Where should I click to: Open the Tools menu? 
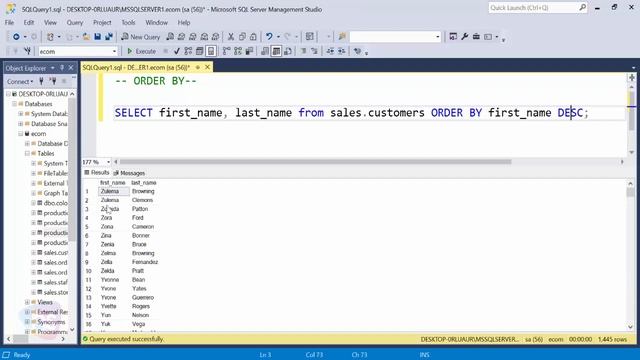[128, 22]
